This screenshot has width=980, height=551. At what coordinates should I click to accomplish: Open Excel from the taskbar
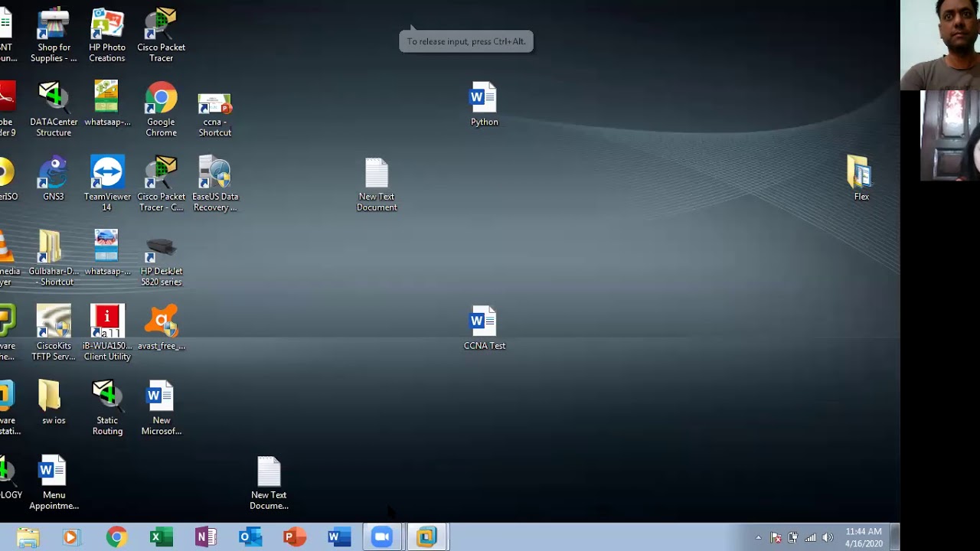tap(161, 537)
